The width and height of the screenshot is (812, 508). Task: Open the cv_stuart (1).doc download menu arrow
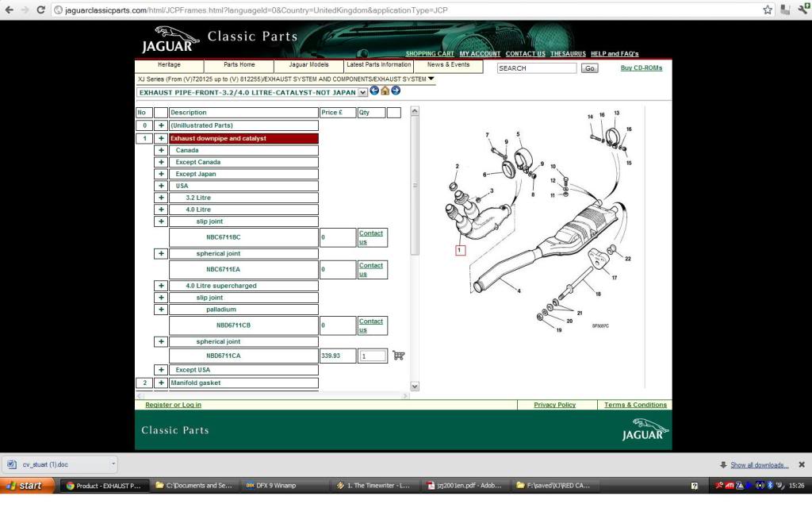click(113, 464)
